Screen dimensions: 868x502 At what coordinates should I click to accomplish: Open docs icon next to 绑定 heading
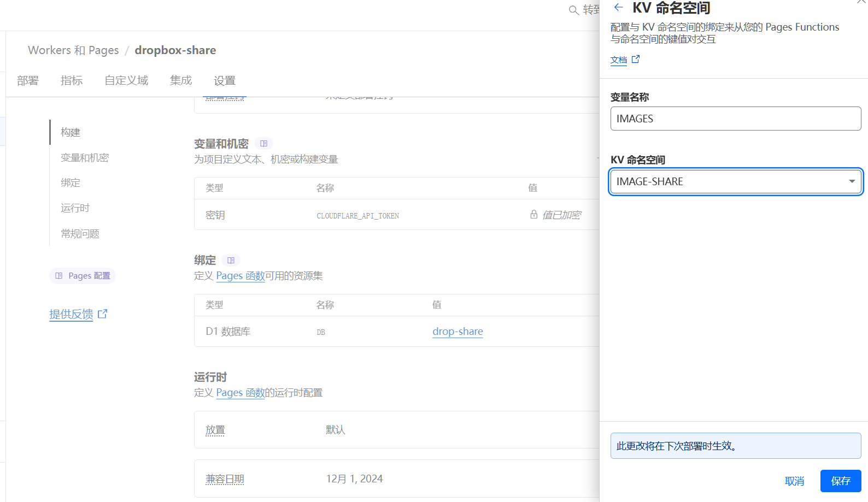pyautogui.click(x=231, y=261)
